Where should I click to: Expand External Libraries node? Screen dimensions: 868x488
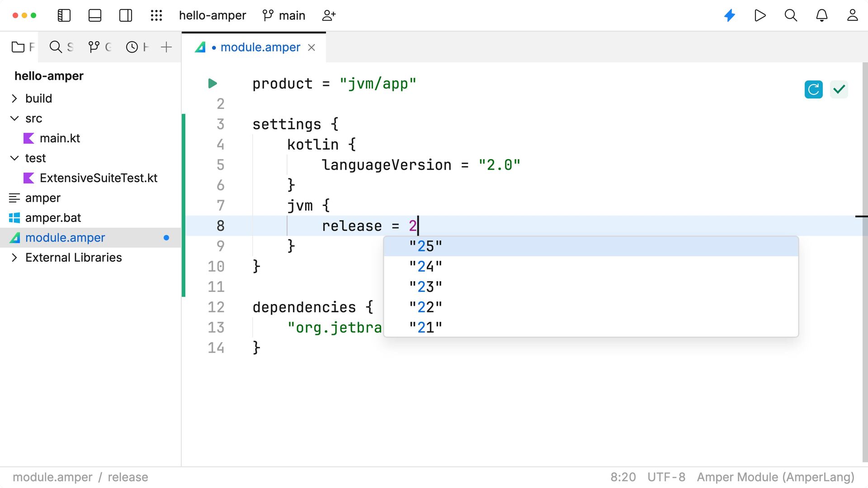[x=14, y=258]
